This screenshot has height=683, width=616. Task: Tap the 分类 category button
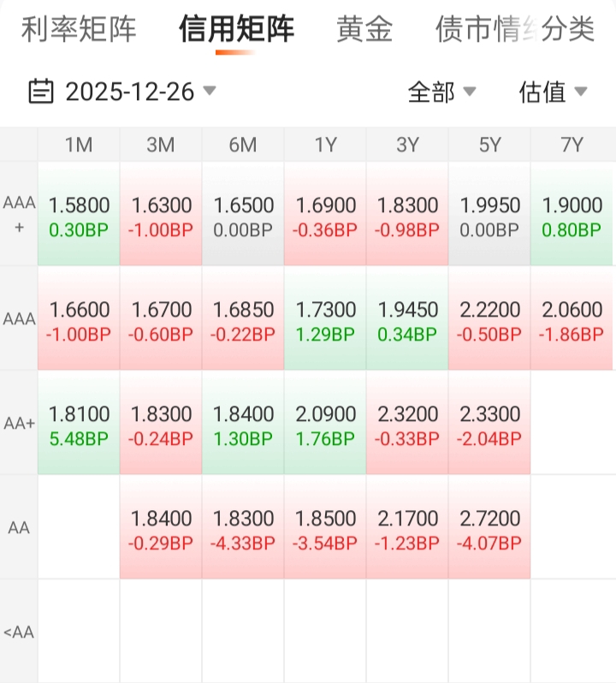[568, 29]
